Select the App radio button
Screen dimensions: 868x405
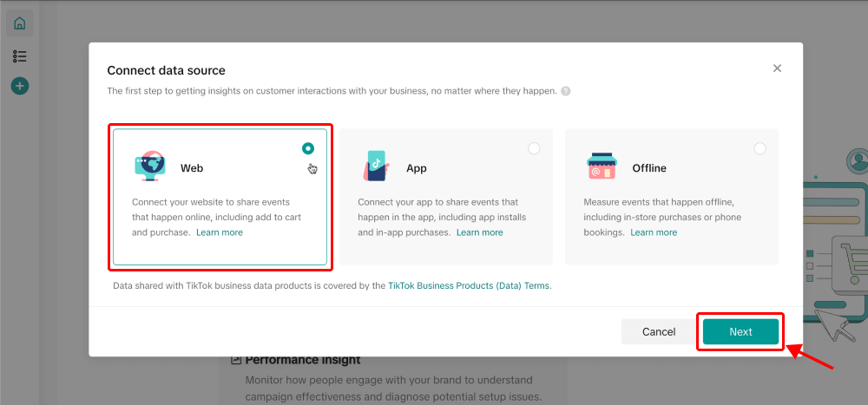[x=534, y=148]
